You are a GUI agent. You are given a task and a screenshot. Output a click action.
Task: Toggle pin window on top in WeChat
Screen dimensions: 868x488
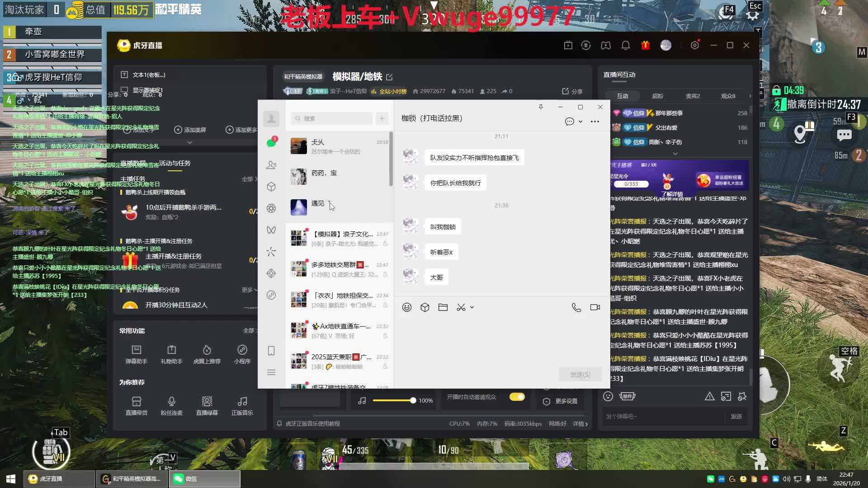tap(541, 107)
